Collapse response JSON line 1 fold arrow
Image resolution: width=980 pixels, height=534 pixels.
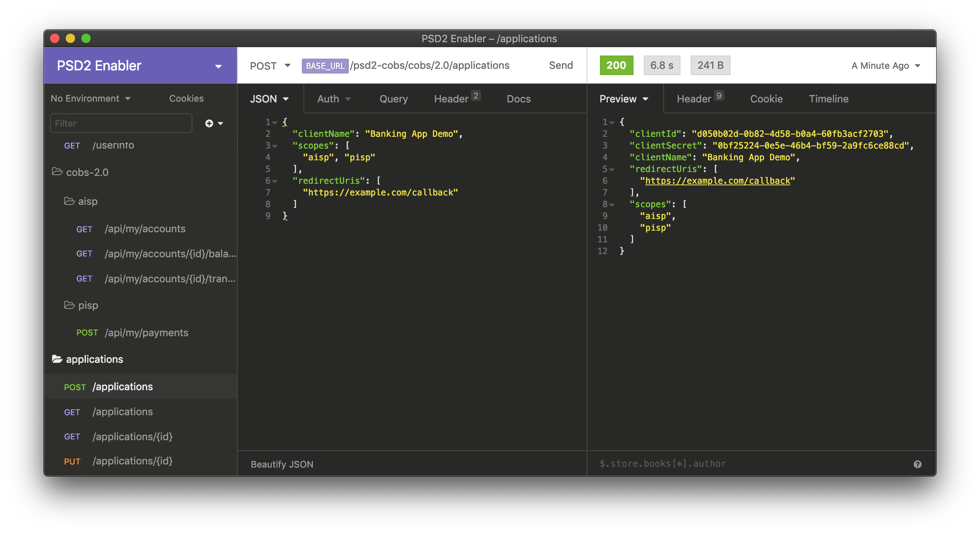point(612,123)
